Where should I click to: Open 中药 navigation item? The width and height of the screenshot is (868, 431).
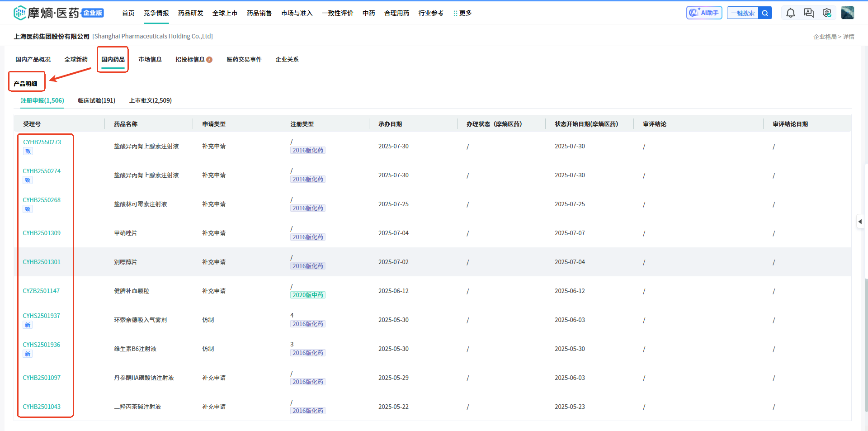[x=369, y=13]
